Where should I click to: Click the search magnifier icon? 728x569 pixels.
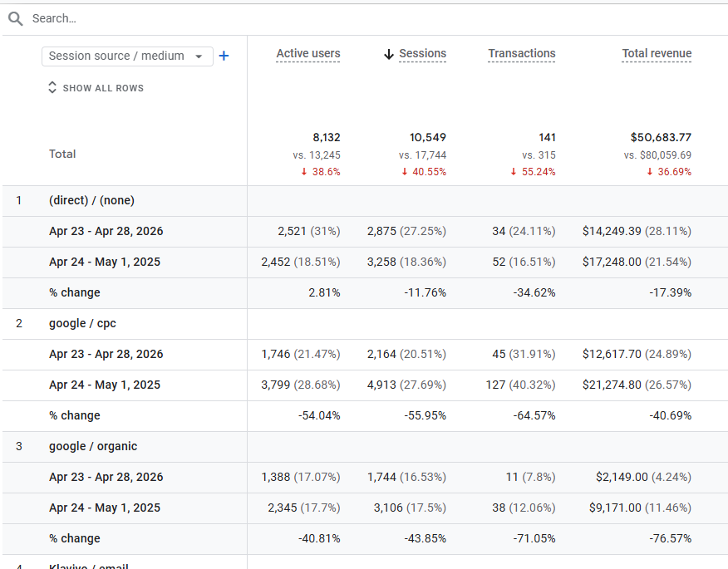point(16,18)
